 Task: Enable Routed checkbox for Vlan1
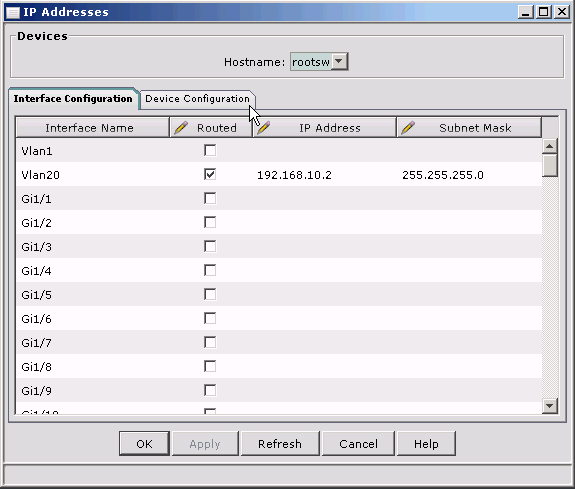(x=210, y=150)
